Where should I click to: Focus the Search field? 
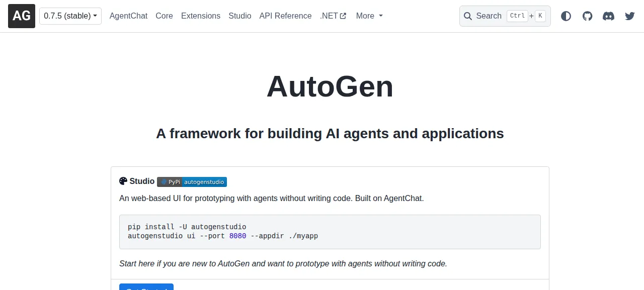pyautogui.click(x=505, y=16)
